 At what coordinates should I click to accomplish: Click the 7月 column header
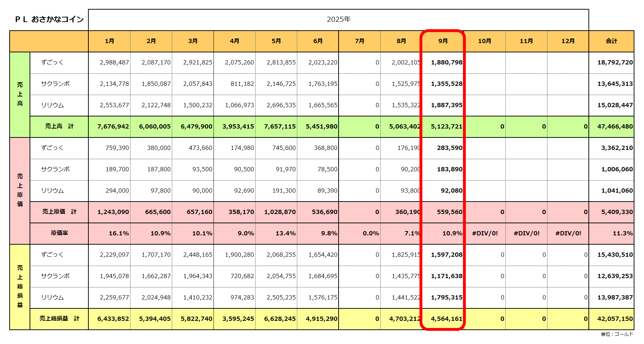tap(359, 41)
